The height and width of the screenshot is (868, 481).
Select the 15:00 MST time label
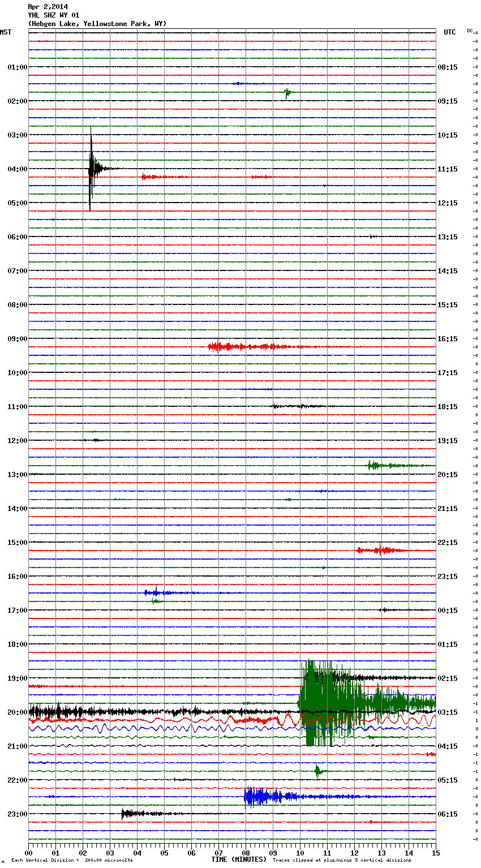pyautogui.click(x=17, y=543)
